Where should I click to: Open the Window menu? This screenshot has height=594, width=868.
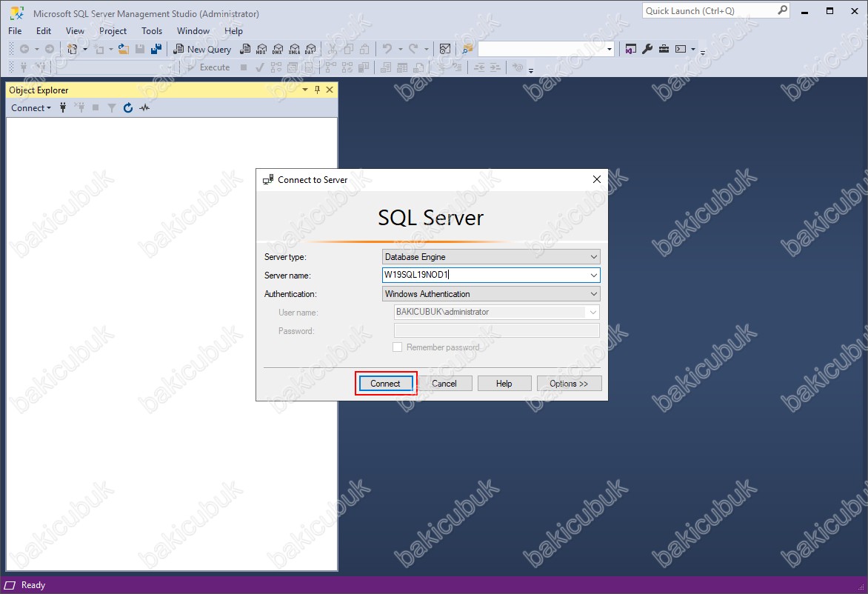tap(193, 31)
